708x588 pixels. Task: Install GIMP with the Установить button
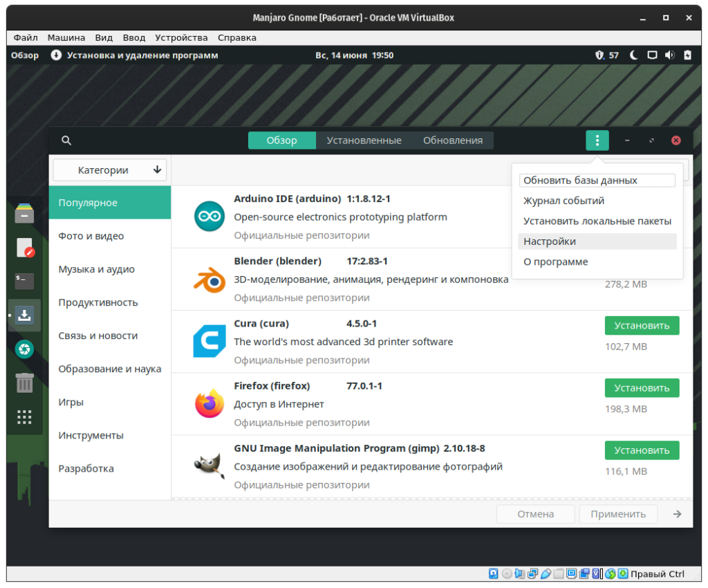click(642, 450)
